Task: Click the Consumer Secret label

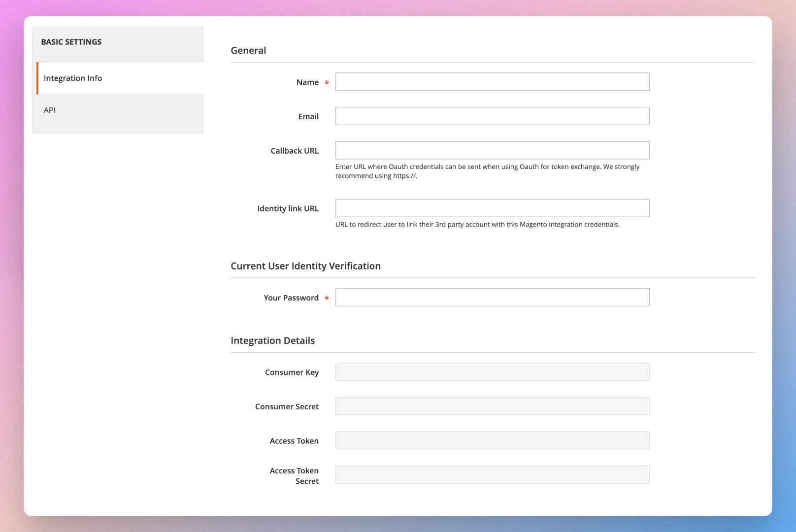Action: tap(287, 406)
